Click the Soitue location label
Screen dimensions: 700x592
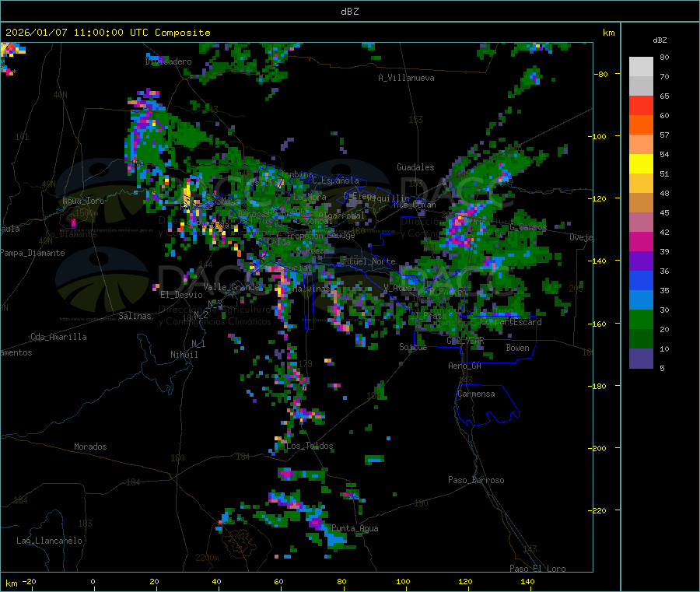click(x=414, y=347)
